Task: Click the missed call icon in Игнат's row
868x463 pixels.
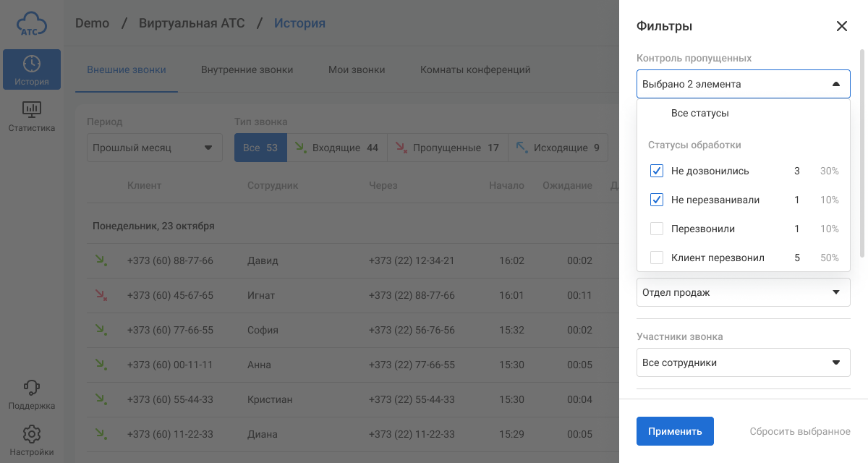Action: (x=100, y=295)
